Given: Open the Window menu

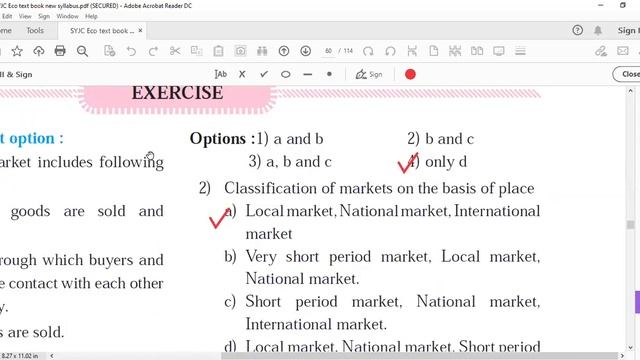Looking at the screenshot, I should [x=67, y=16].
